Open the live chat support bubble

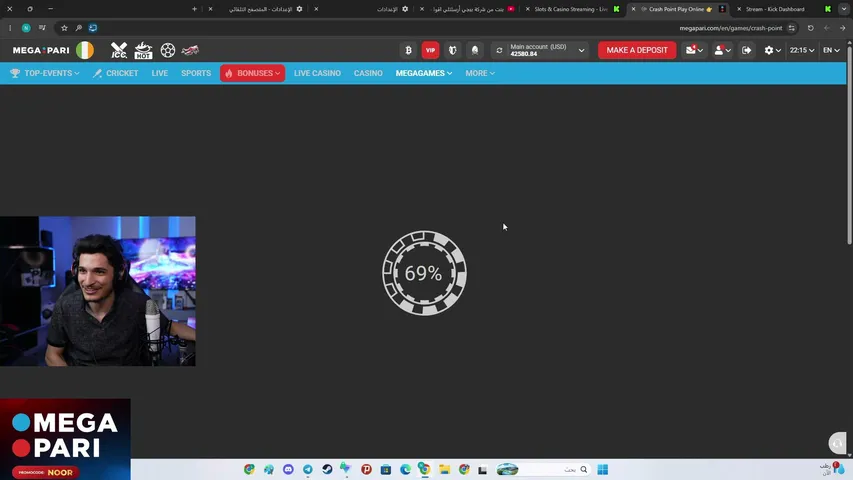(x=838, y=443)
